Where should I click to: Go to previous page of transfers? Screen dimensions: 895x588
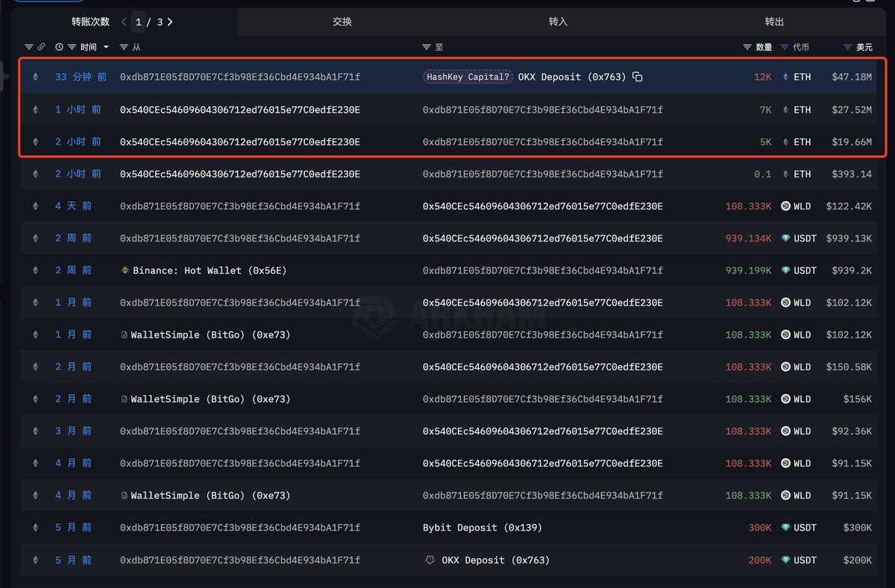124,22
